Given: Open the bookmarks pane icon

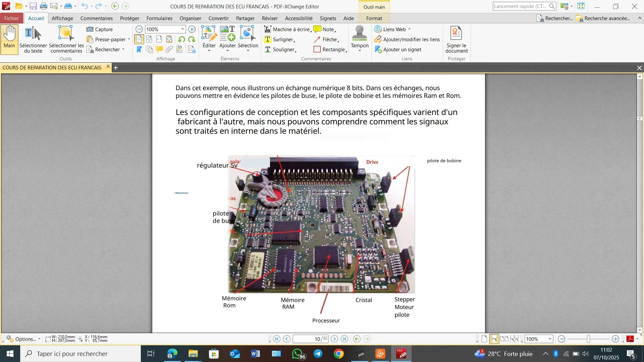Looking at the screenshot, I should pos(139,50).
